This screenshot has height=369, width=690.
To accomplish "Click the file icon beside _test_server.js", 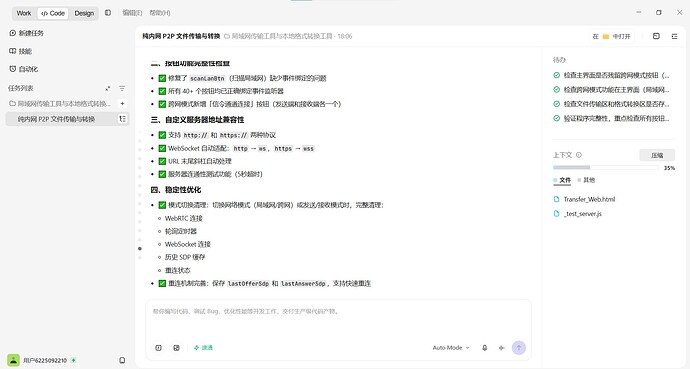I will (556, 214).
